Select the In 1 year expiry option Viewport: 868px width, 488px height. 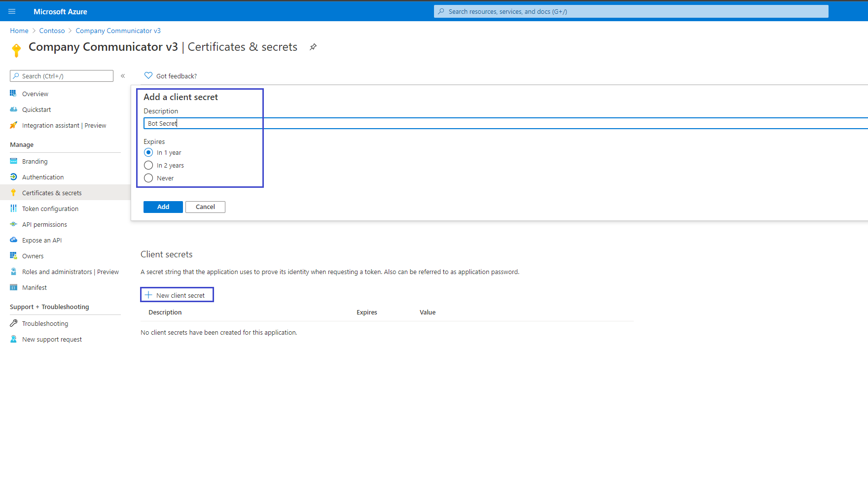coord(148,152)
